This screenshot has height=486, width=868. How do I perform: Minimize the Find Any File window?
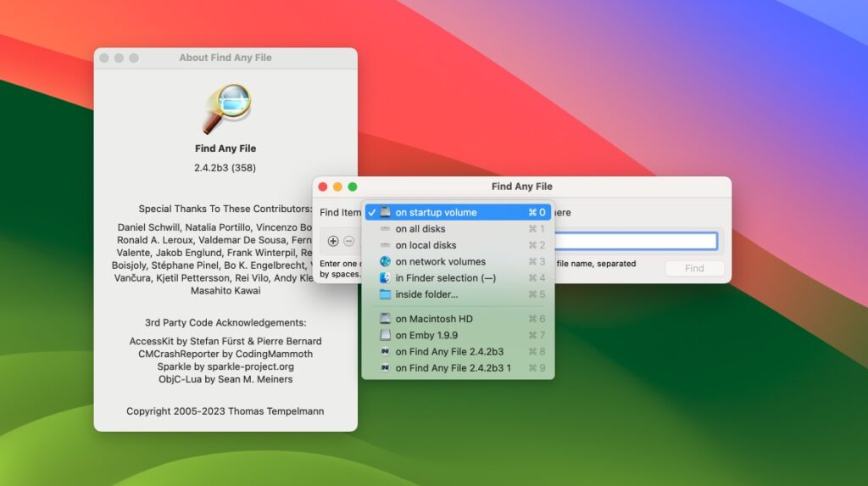tap(337, 187)
